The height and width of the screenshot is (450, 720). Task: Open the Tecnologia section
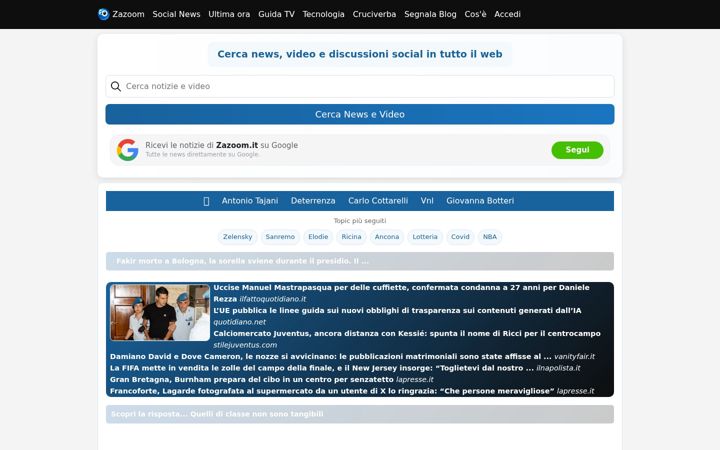323,14
